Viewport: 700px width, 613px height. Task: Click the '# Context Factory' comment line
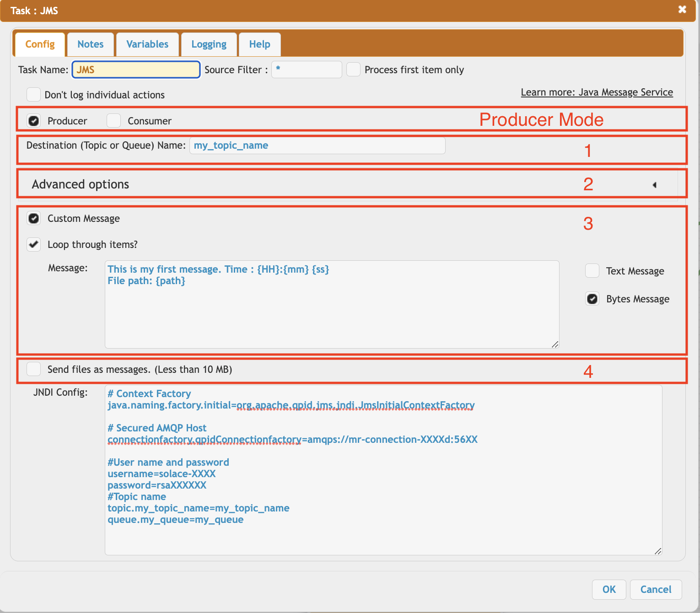[x=149, y=394]
